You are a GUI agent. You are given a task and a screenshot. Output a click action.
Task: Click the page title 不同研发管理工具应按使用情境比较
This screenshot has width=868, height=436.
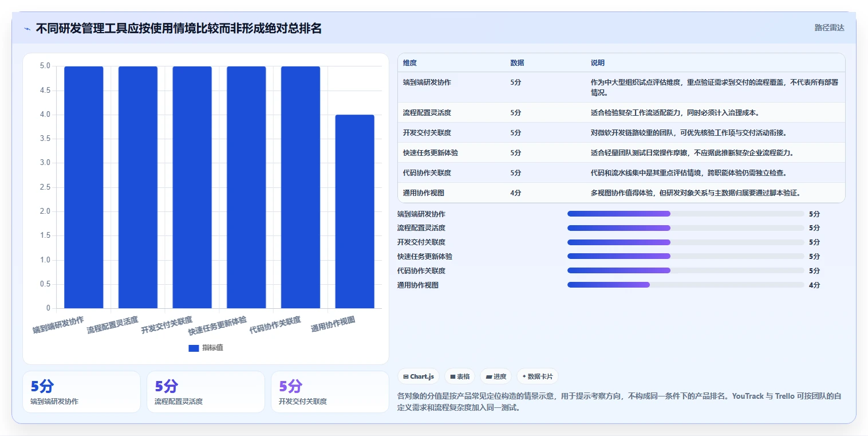pyautogui.click(x=179, y=28)
